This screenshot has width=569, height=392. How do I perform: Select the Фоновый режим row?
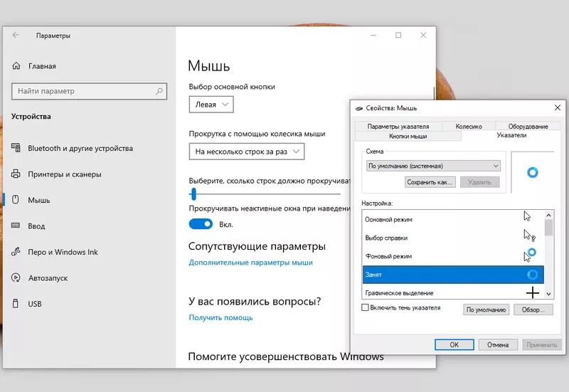coord(453,256)
